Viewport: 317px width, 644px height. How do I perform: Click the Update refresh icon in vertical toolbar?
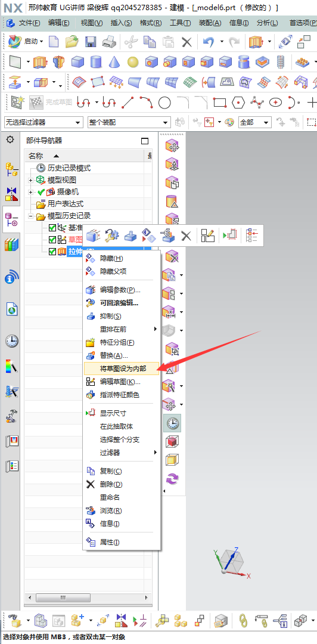(172, 478)
